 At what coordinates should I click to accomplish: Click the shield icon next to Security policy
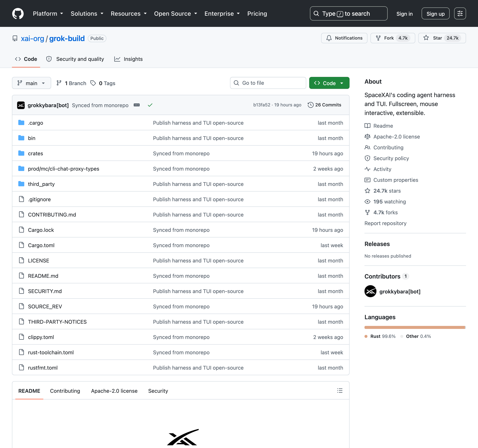tap(367, 158)
